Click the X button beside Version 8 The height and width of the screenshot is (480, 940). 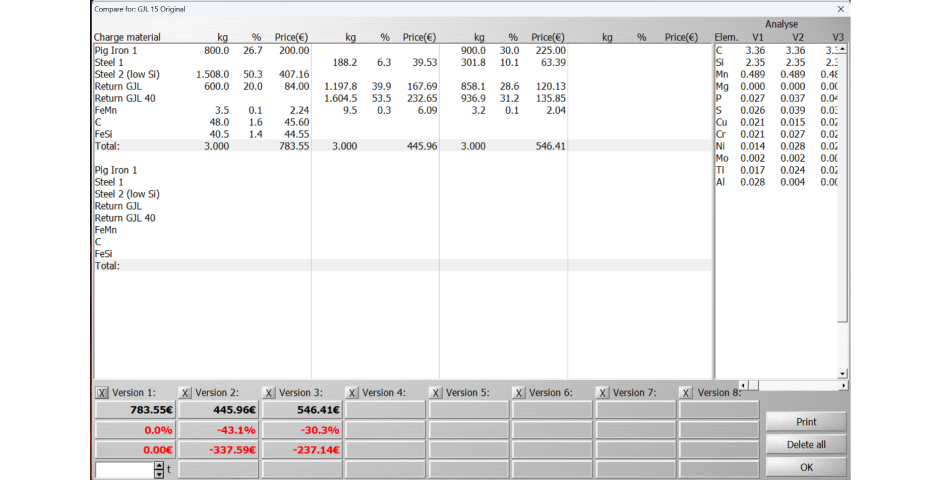point(686,393)
